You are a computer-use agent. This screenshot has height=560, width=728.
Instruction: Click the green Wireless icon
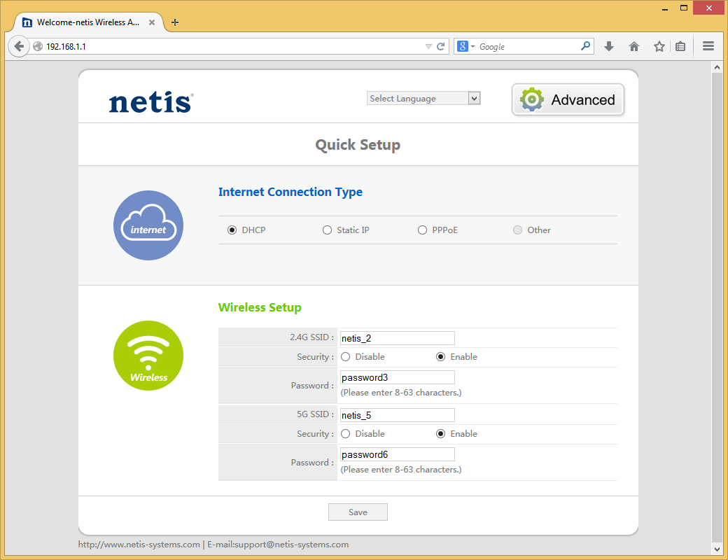click(x=148, y=356)
